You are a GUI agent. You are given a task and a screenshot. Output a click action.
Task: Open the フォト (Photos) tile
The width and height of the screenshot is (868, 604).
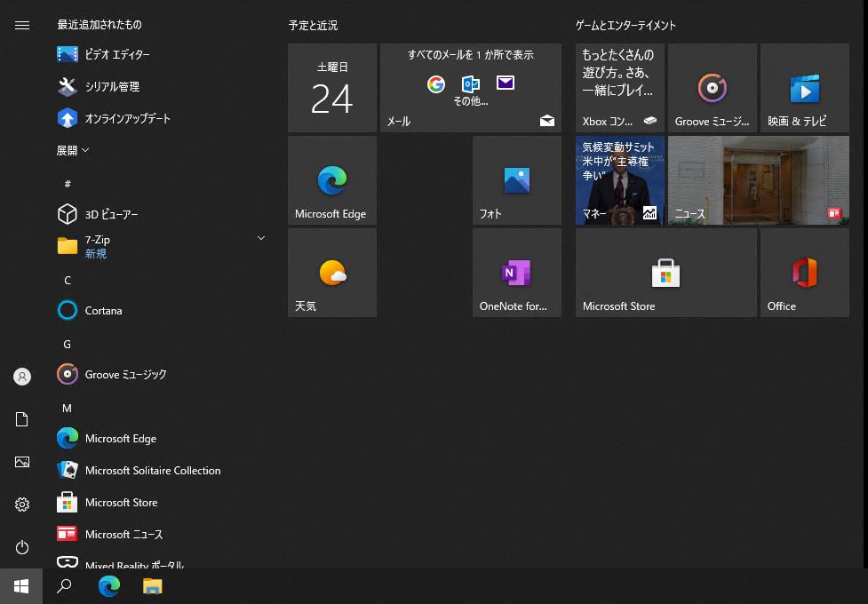pyautogui.click(x=516, y=180)
